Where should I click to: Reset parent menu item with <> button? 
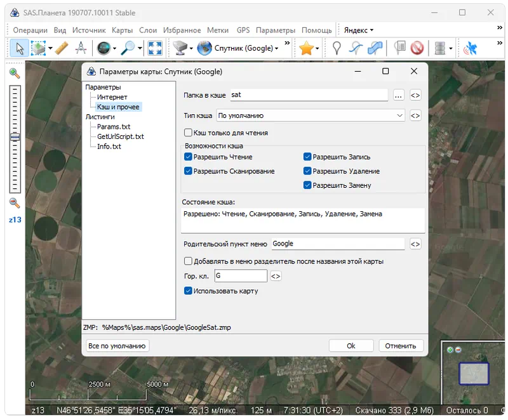tap(415, 244)
